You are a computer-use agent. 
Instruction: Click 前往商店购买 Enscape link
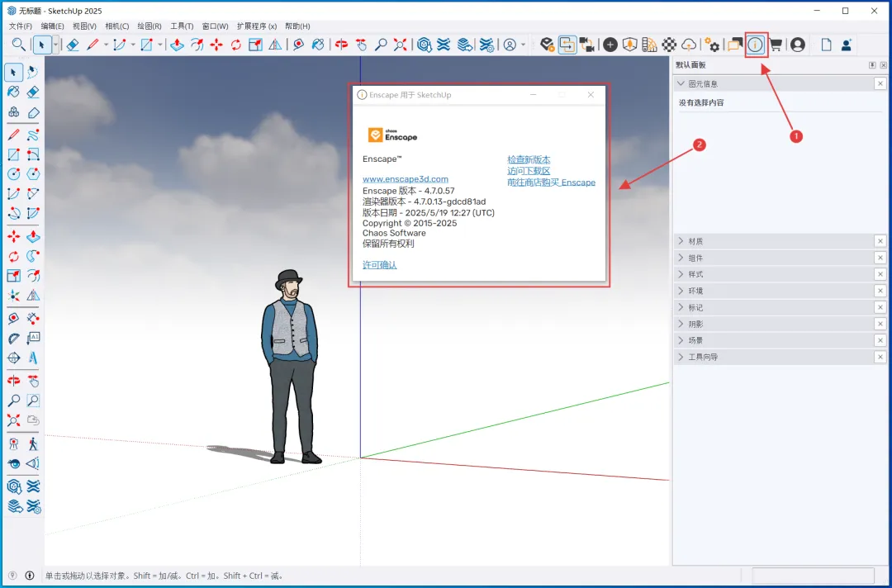point(551,183)
